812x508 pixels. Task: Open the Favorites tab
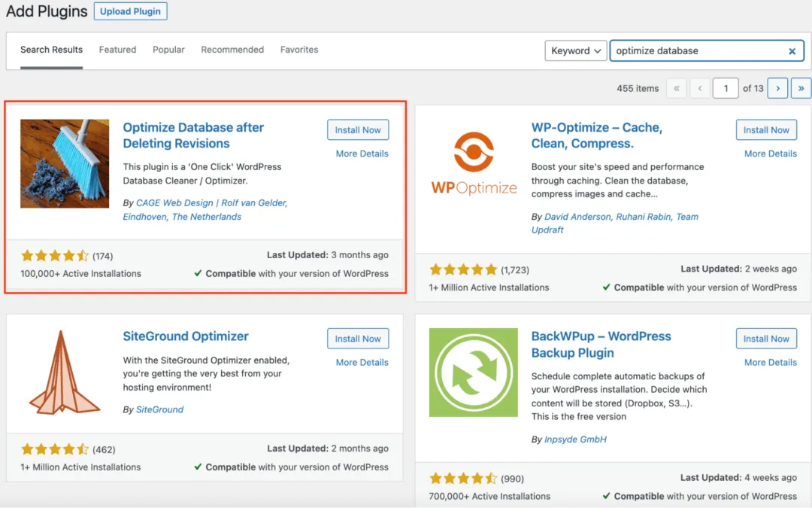(x=299, y=49)
